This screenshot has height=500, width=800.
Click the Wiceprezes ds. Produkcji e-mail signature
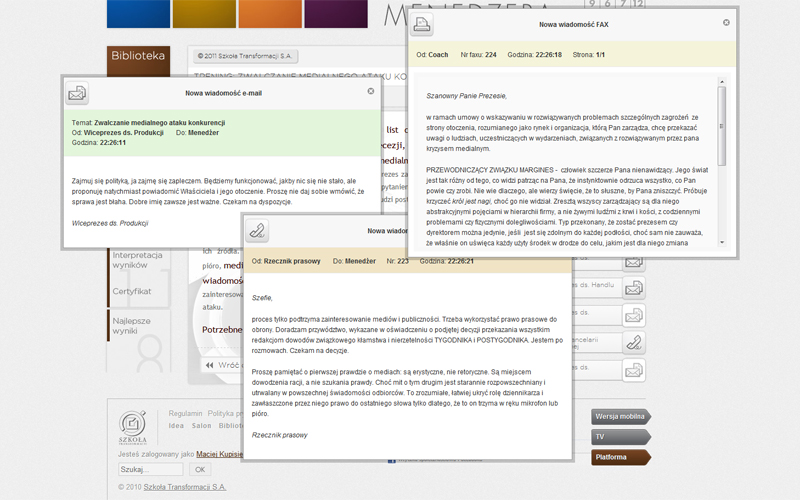click(x=110, y=223)
